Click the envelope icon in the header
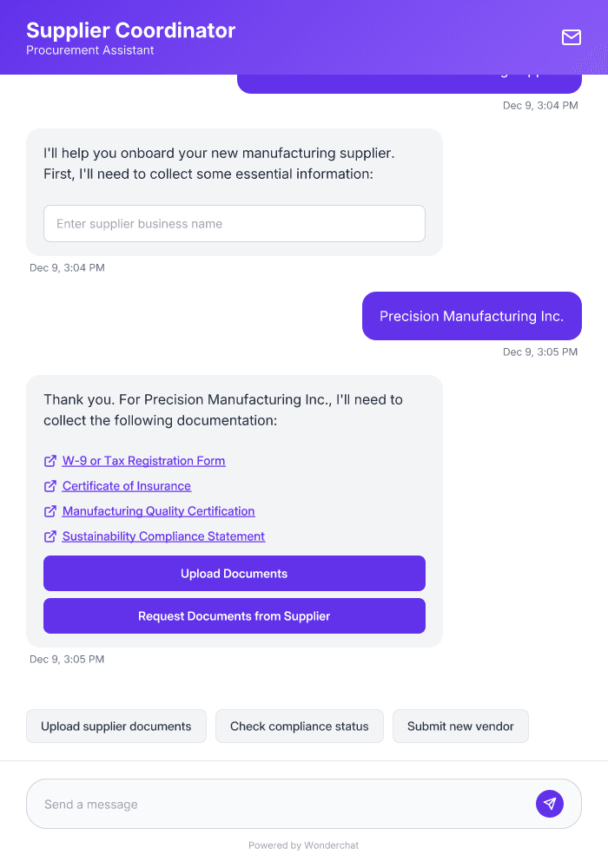Screen dimensions: 608x868 pyautogui.click(x=571, y=37)
